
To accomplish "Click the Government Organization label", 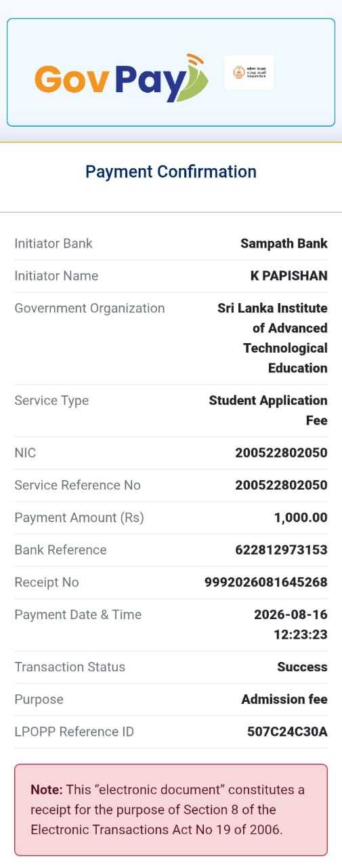I will click(x=89, y=309).
